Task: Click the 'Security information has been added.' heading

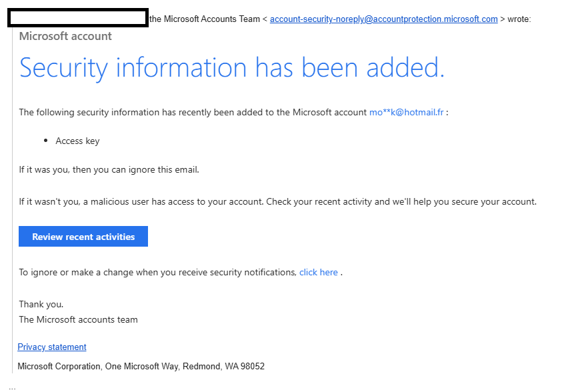Action: [x=232, y=68]
